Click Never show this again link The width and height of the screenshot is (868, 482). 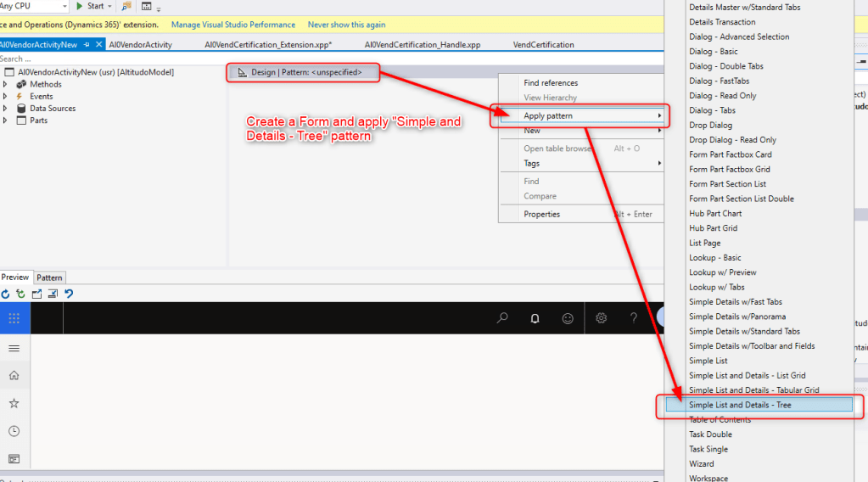346,25
